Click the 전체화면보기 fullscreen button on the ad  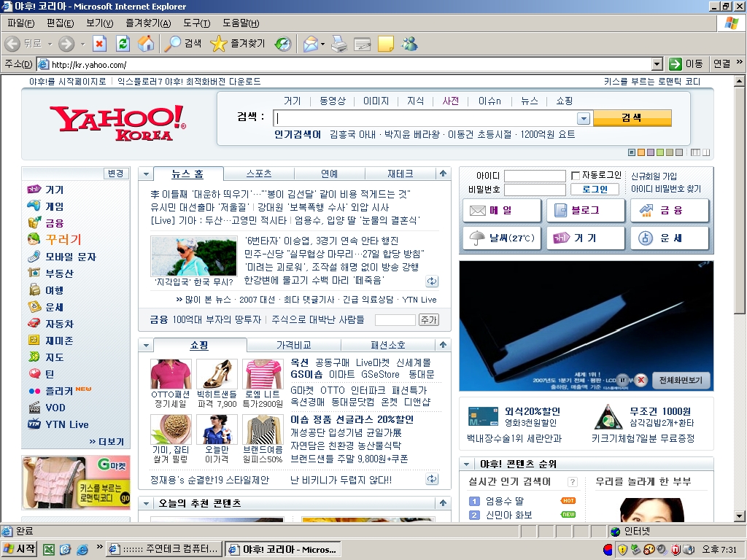[681, 380]
